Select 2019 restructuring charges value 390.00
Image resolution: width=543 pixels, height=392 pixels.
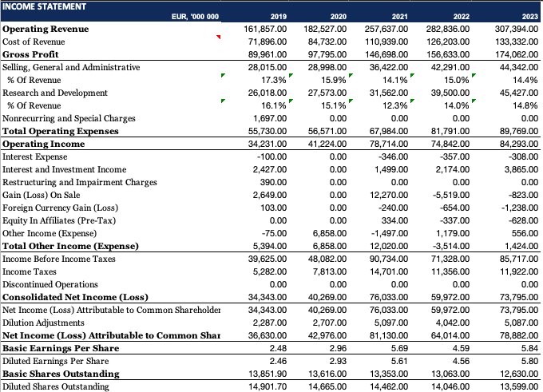click(x=273, y=183)
